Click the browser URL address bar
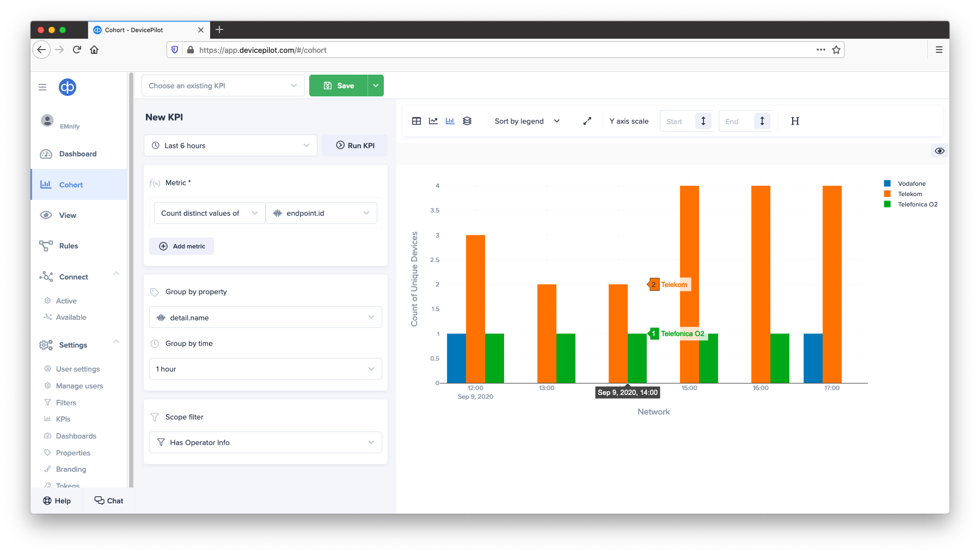Image resolution: width=980 pixels, height=554 pixels. pyautogui.click(x=505, y=50)
